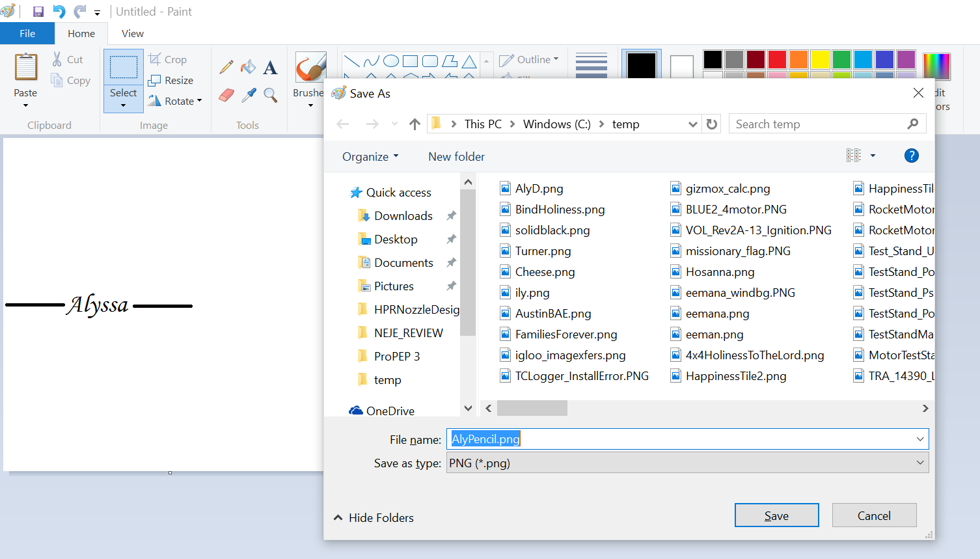This screenshot has width=980, height=559.
Task: Open the Paste dropdown arrow
Action: [x=26, y=105]
